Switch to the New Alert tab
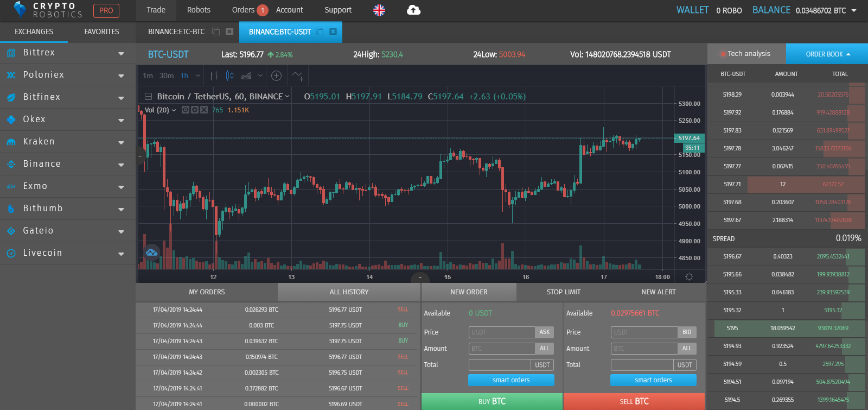868x410 pixels. [x=659, y=292]
